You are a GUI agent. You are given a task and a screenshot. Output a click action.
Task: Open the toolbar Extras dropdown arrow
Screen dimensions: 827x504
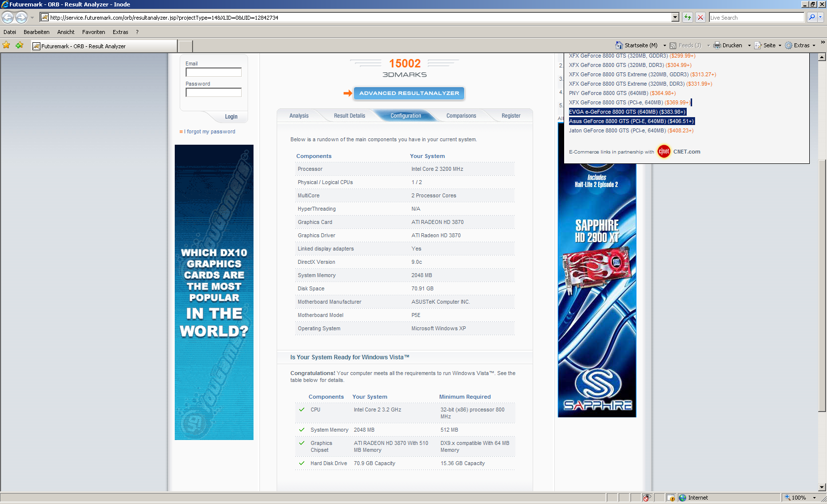coord(814,45)
